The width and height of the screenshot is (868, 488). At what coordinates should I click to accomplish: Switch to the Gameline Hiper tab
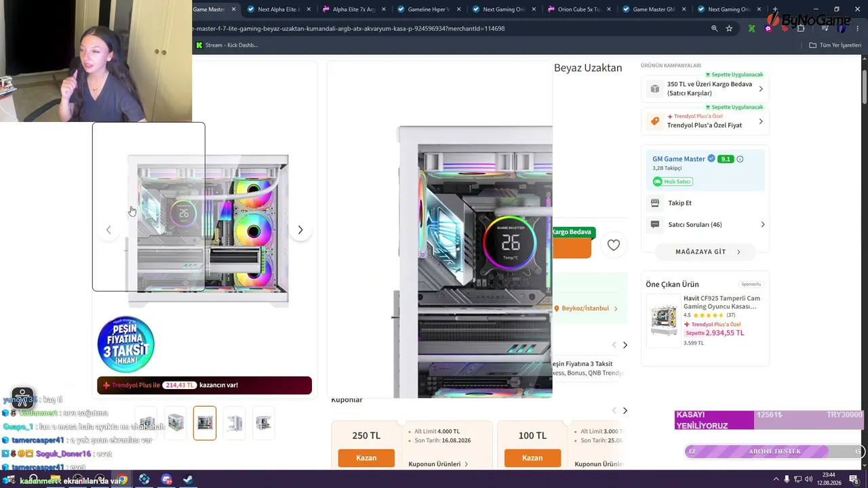(429, 9)
